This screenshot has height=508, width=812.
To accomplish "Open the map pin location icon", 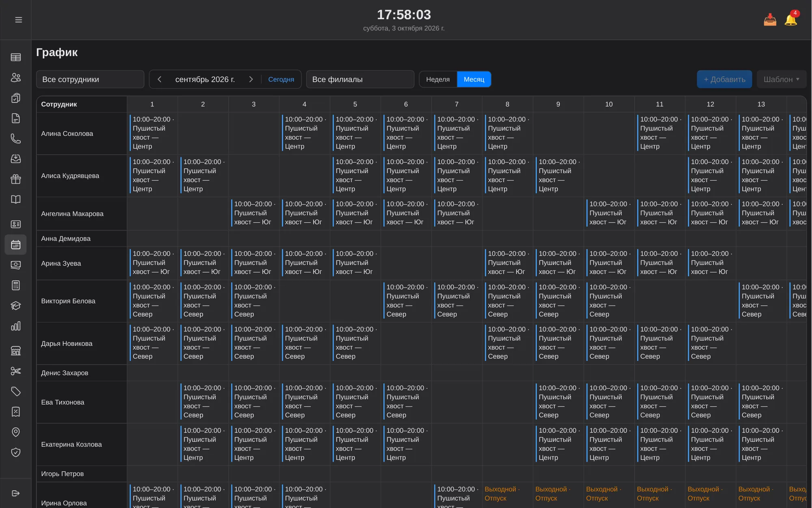I will (x=16, y=432).
